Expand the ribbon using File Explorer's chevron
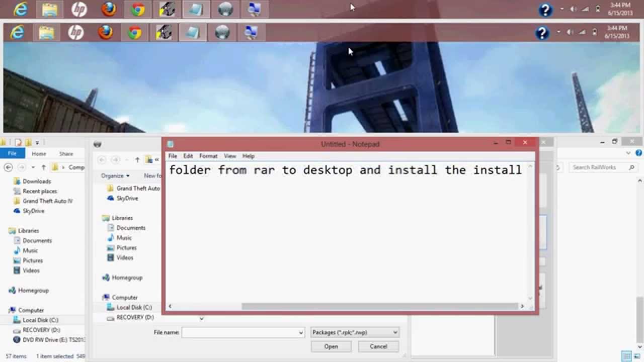 click(x=628, y=153)
